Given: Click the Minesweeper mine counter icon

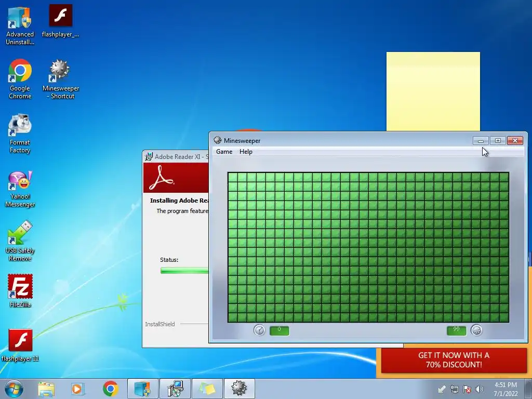Looking at the screenshot, I should click(x=476, y=330).
